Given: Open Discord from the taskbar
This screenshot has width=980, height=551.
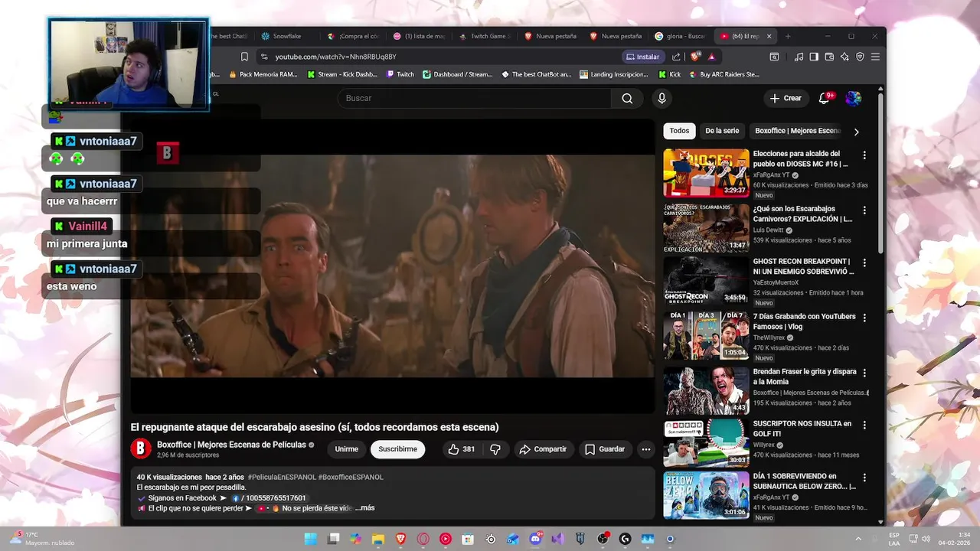Looking at the screenshot, I should pyautogui.click(x=535, y=539).
